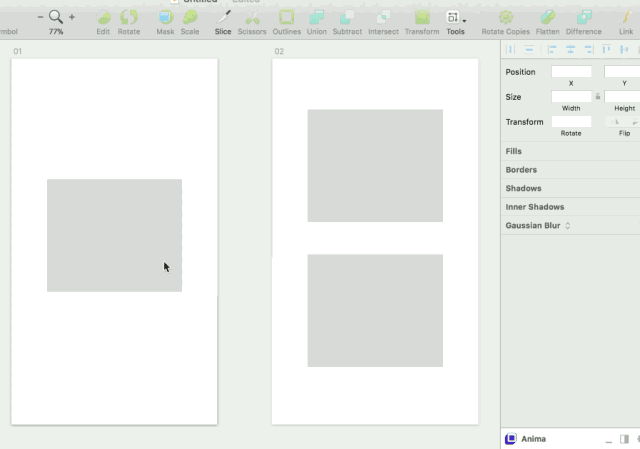This screenshot has height=449, width=640.
Task: Click the Flatten toolbar icon
Action: click(x=548, y=18)
